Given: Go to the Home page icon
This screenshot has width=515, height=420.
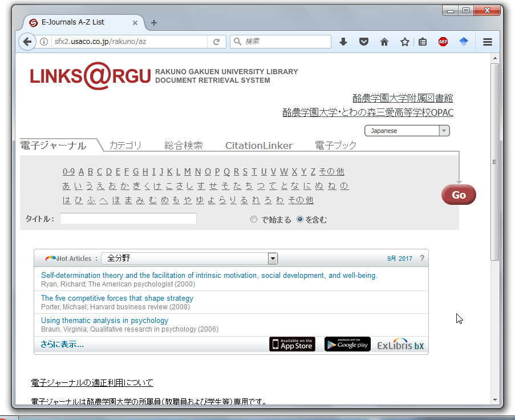Looking at the screenshot, I should point(384,42).
